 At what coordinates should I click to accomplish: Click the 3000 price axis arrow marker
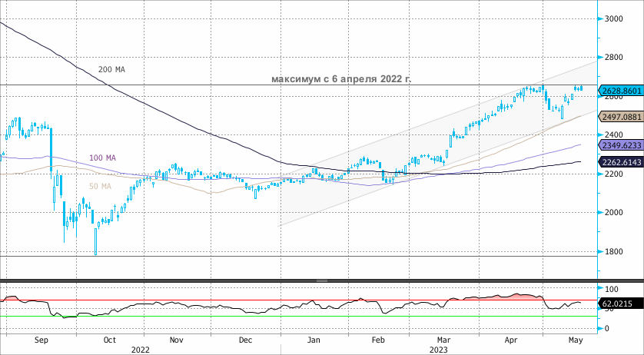600,18
